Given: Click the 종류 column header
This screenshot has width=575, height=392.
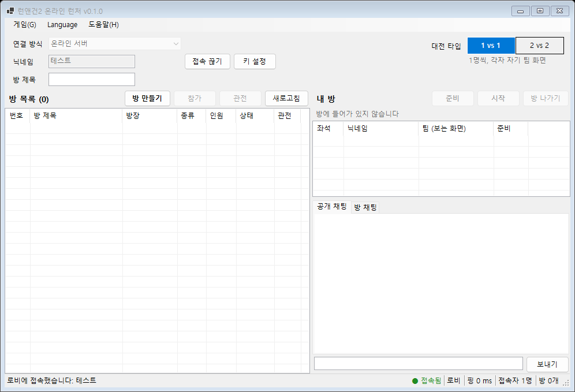Looking at the screenshot, I should pyautogui.click(x=192, y=116).
